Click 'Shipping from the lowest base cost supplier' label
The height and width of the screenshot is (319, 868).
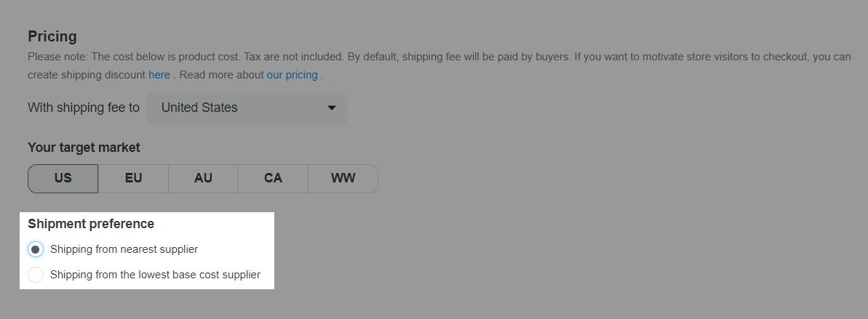(x=155, y=275)
